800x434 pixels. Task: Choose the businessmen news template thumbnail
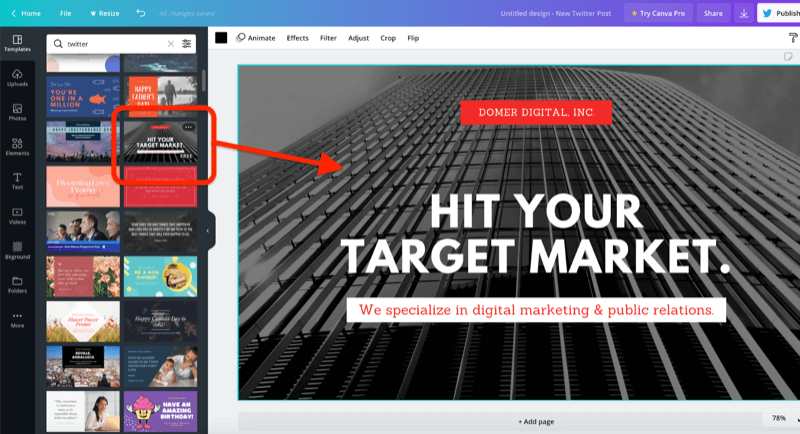pyautogui.click(x=83, y=232)
